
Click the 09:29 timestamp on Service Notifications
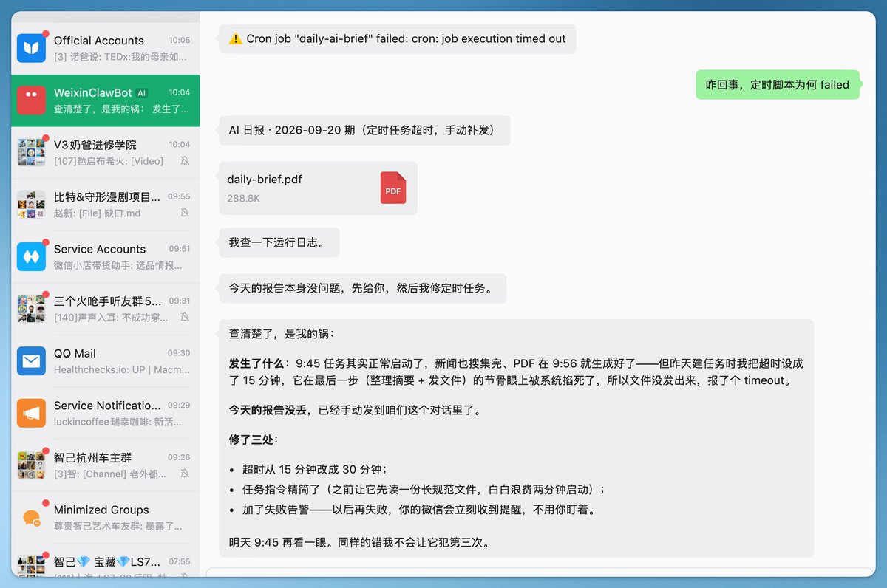(179, 406)
